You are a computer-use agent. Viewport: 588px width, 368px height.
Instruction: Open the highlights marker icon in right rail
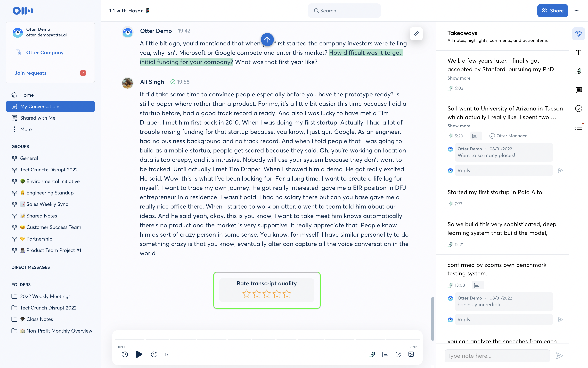[x=579, y=71]
